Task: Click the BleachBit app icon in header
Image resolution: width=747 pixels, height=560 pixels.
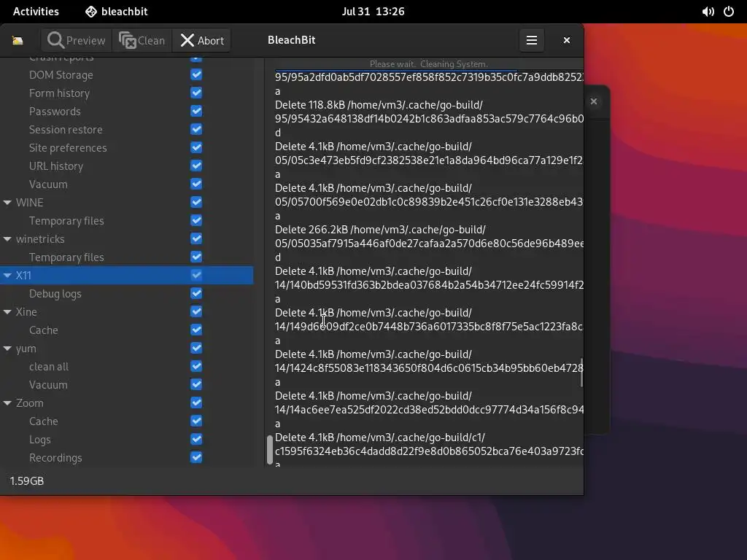Action: (x=18, y=41)
